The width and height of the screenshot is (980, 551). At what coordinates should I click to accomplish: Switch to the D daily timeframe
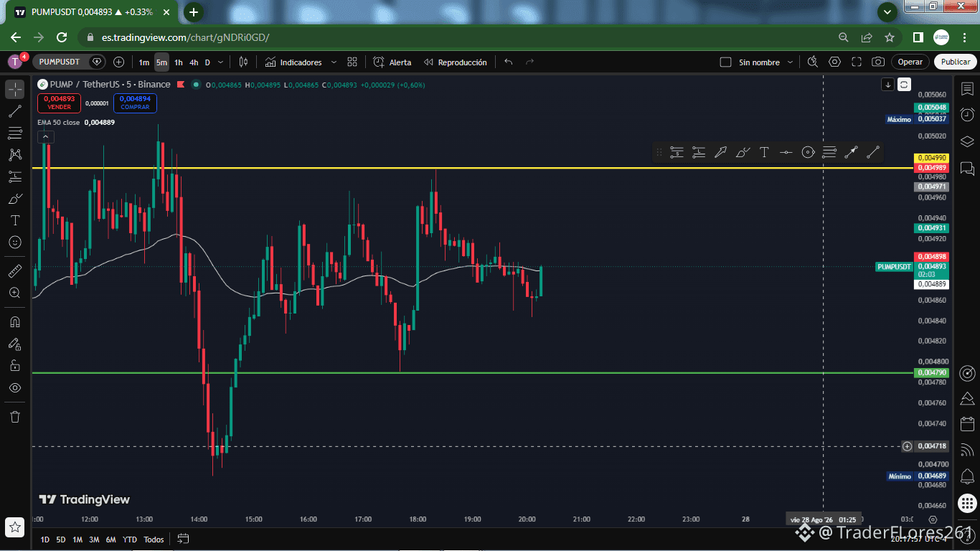pos(207,62)
